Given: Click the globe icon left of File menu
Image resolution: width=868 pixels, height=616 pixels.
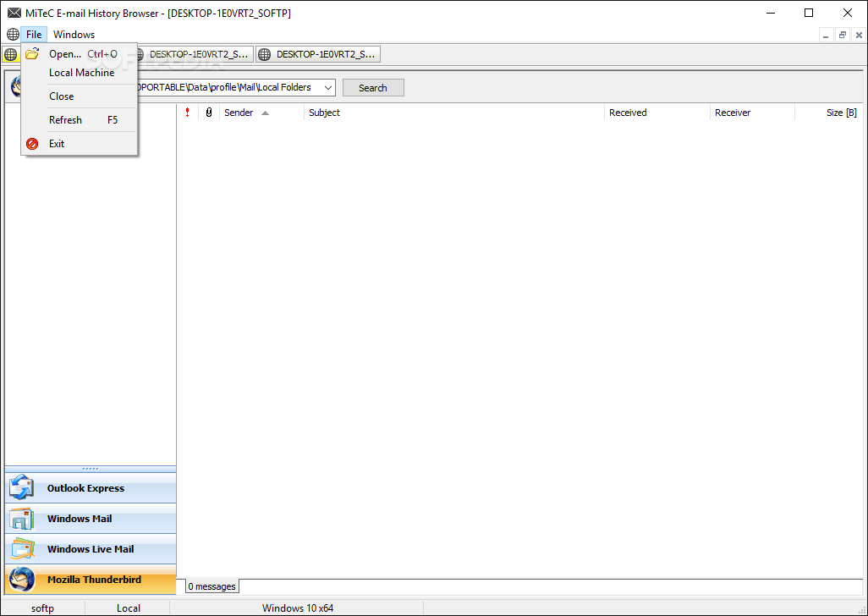Looking at the screenshot, I should point(13,35).
